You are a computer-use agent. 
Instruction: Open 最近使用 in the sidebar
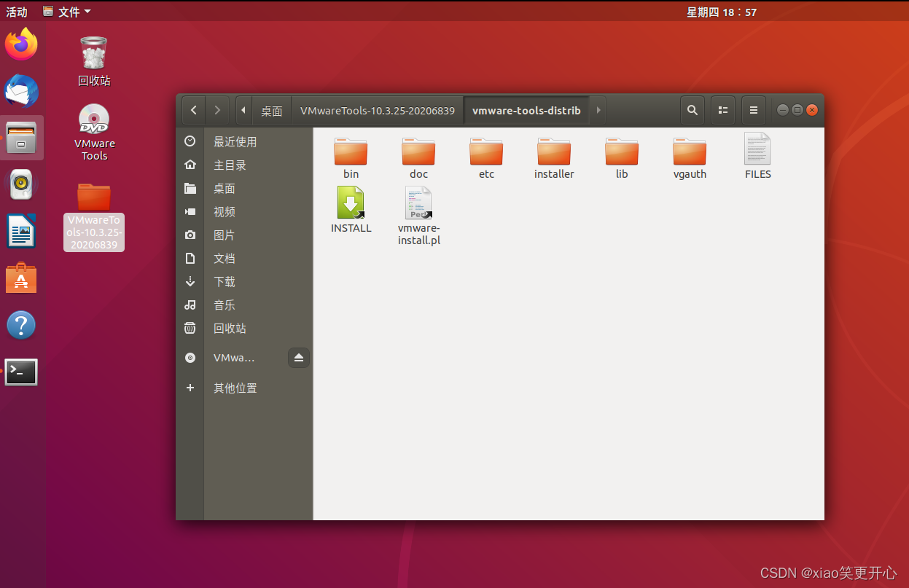(x=245, y=141)
